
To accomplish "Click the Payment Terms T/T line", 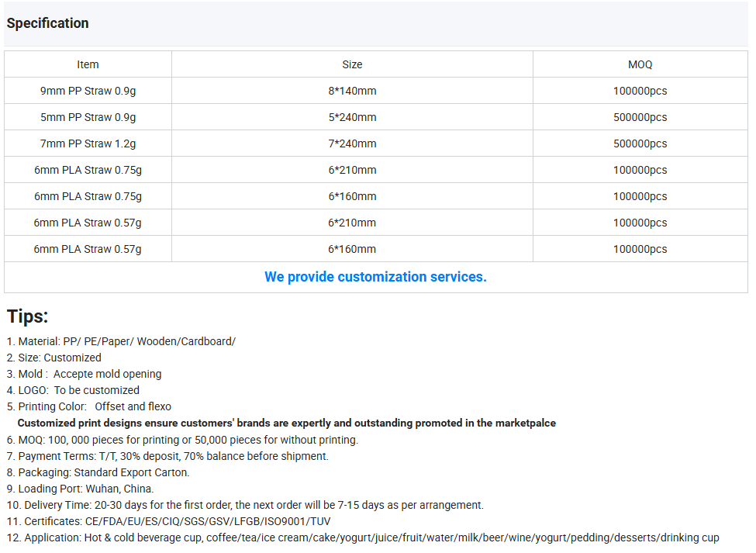I will coord(167,456).
